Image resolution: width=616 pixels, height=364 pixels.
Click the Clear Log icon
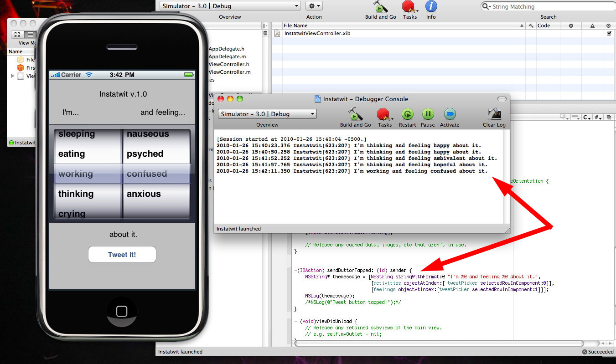click(x=494, y=114)
